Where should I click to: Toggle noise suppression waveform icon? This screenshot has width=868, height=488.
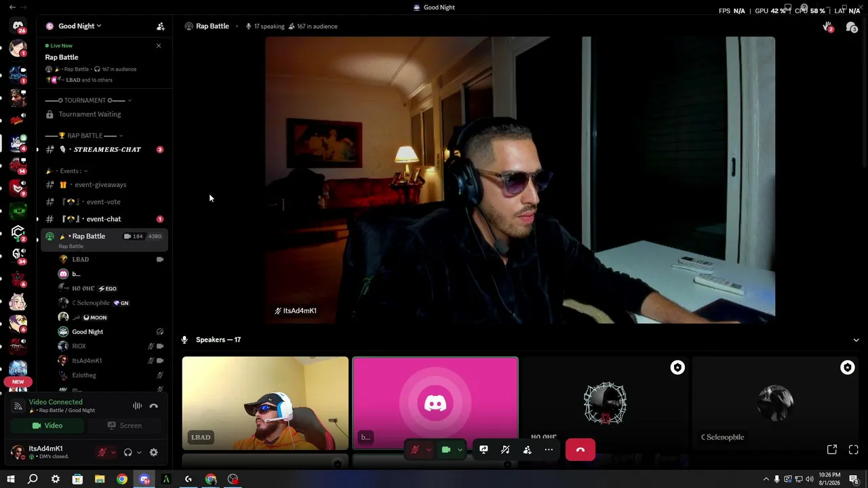coord(137,406)
